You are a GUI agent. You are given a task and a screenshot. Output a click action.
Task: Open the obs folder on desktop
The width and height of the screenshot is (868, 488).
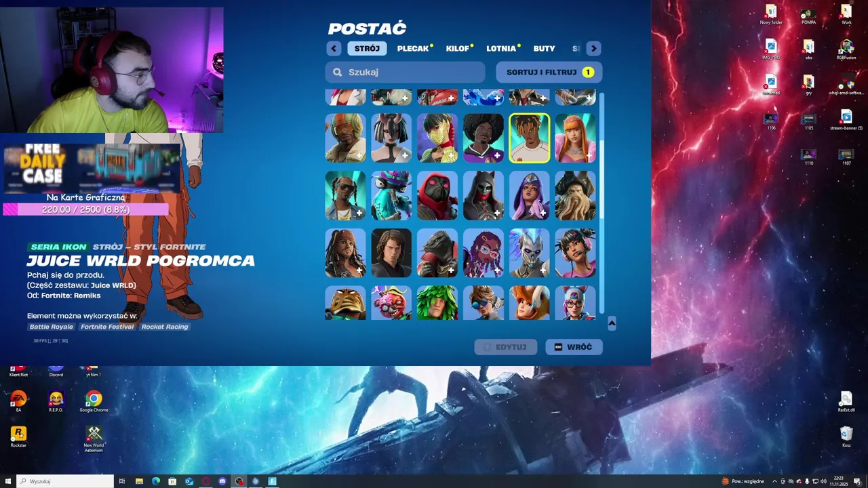(x=808, y=50)
